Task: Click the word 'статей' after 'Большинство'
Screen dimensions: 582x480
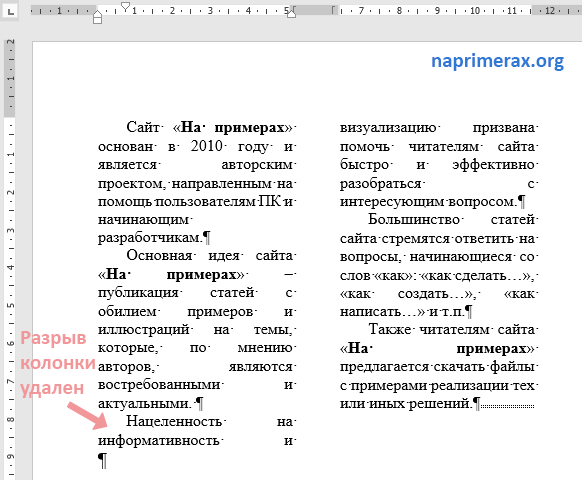Action: point(513,219)
